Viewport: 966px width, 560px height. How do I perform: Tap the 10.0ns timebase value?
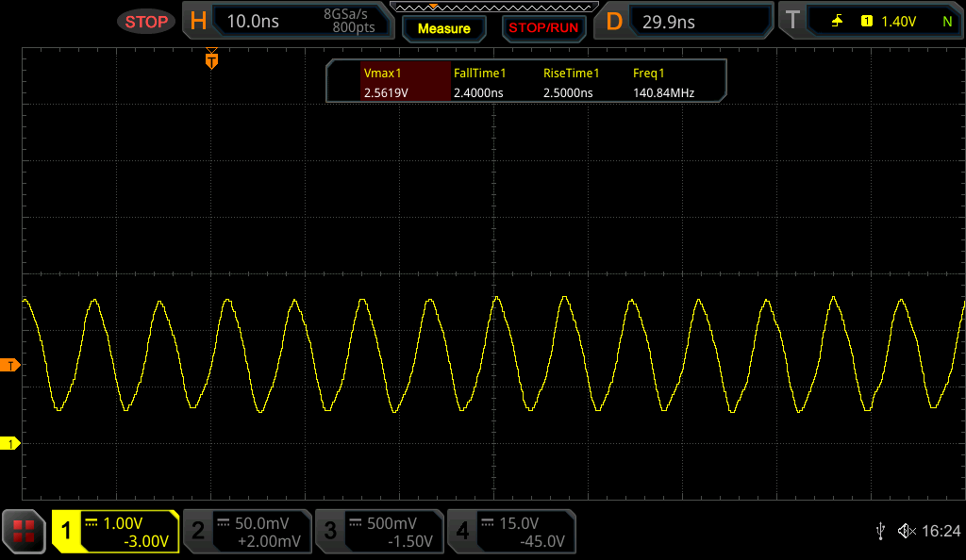click(253, 22)
